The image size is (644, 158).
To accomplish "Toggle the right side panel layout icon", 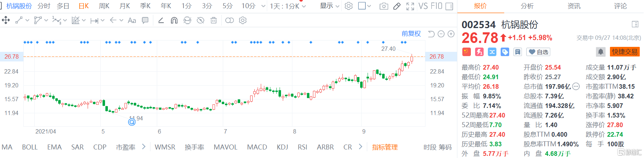I will [x=449, y=6].
